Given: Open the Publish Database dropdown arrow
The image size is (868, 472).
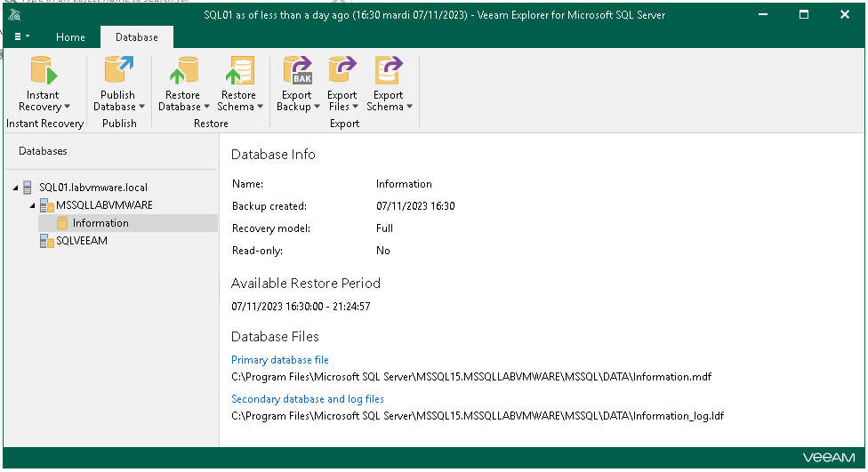Looking at the screenshot, I should pyautogui.click(x=141, y=107).
